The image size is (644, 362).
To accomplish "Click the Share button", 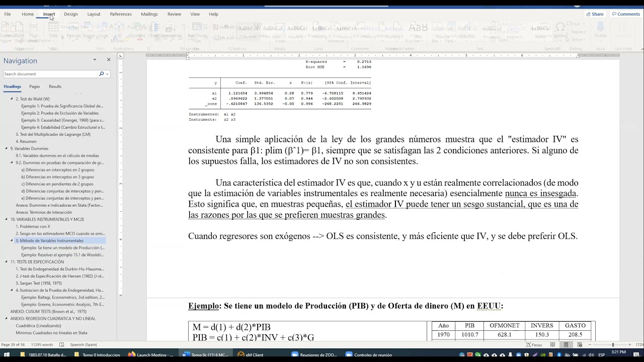I will [x=595, y=14].
